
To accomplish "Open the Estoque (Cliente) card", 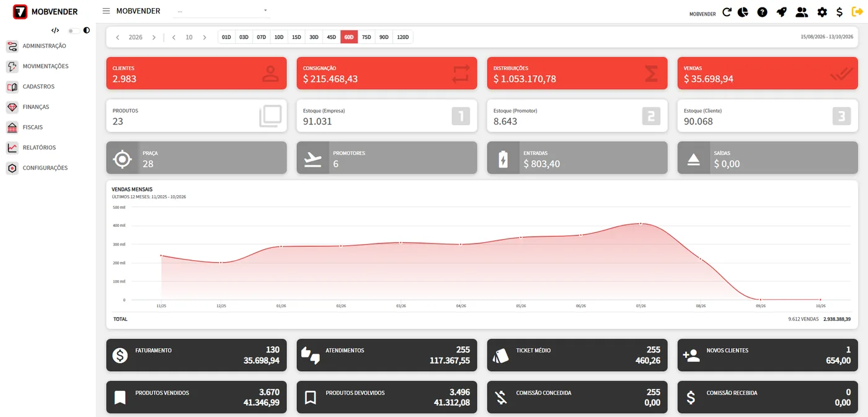I will (x=768, y=116).
